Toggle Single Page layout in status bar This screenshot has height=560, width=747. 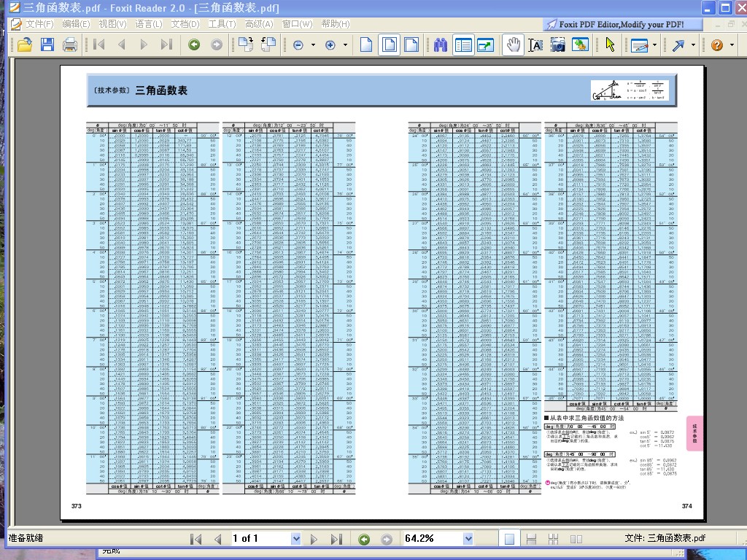(509, 539)
